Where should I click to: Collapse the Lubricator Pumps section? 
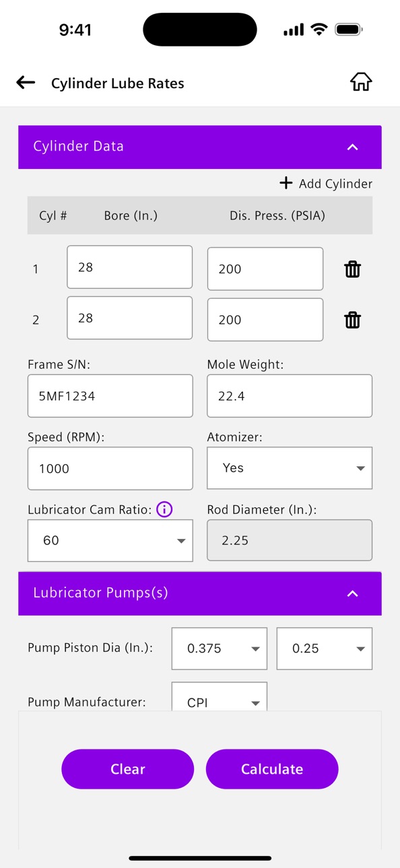(352, 593)
